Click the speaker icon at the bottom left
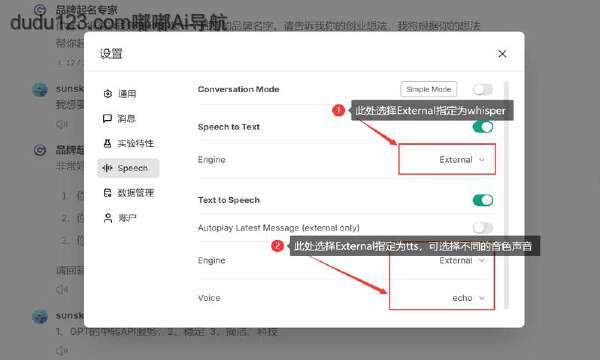The image size is (600, 360). 62,350
